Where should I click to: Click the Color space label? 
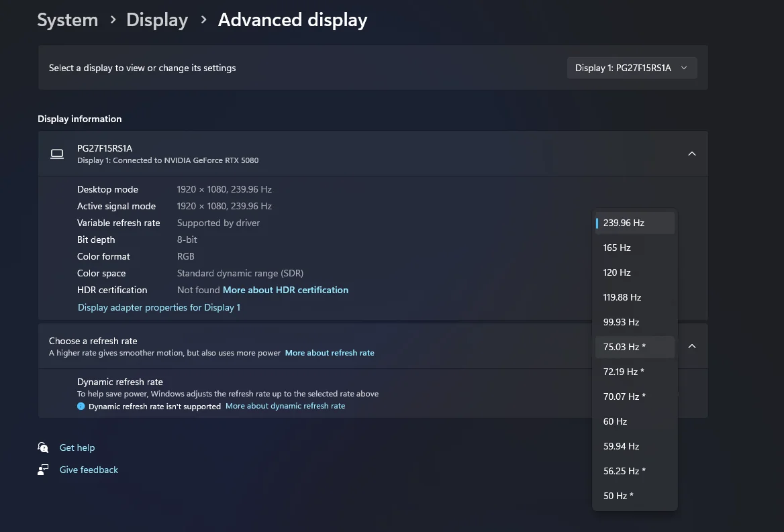click(101, 273)
